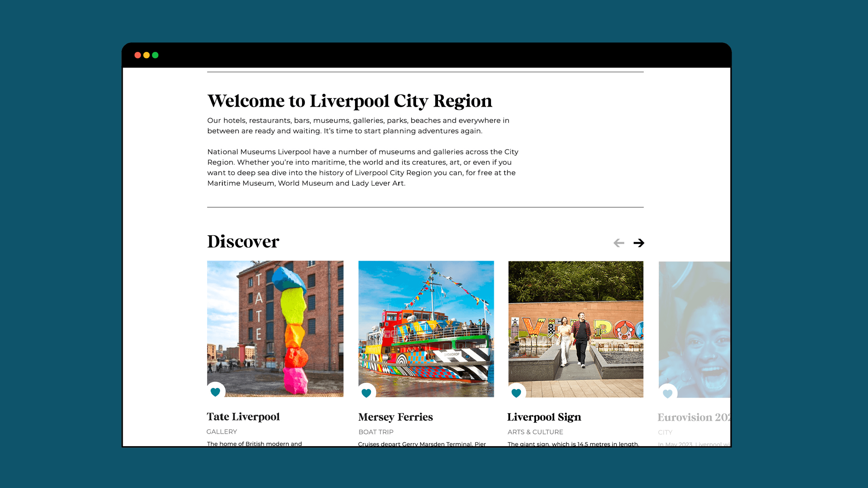Click the BOAT TRIP category label
Screen dimensions: 868x488
coord(376,432)
